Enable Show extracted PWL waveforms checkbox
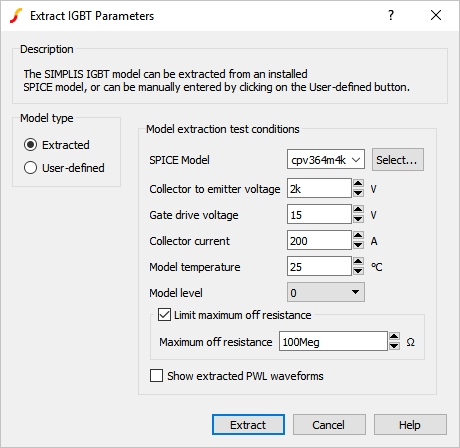The image size is (460, 448). [x=156, y=376]
